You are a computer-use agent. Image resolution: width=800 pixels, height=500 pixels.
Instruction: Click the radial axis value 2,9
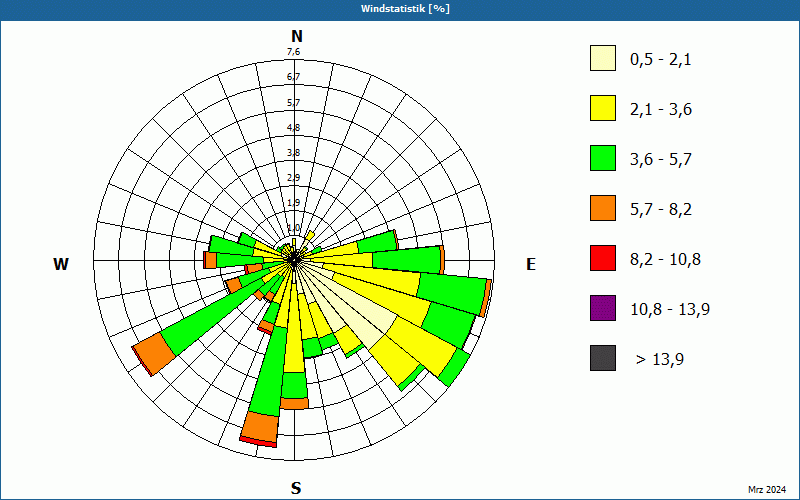(x=293, y=177)
